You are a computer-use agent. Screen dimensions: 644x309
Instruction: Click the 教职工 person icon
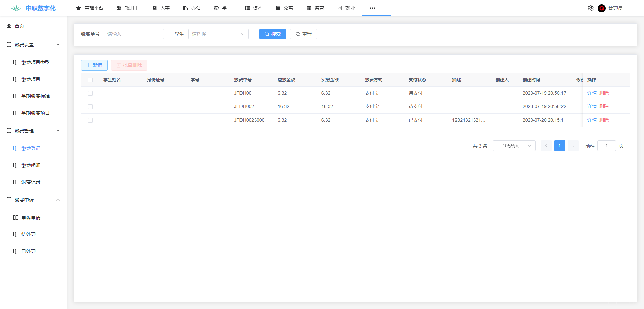(x=119, y=8)
